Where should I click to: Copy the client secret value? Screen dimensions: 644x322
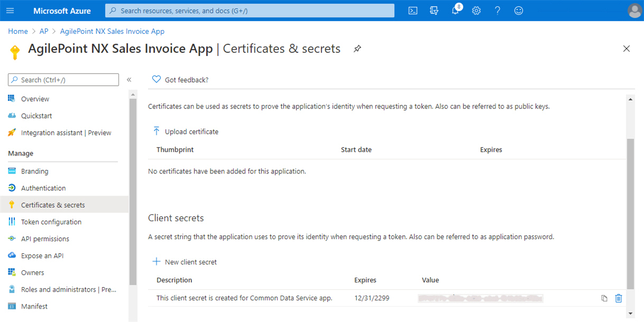coord(604,298)
